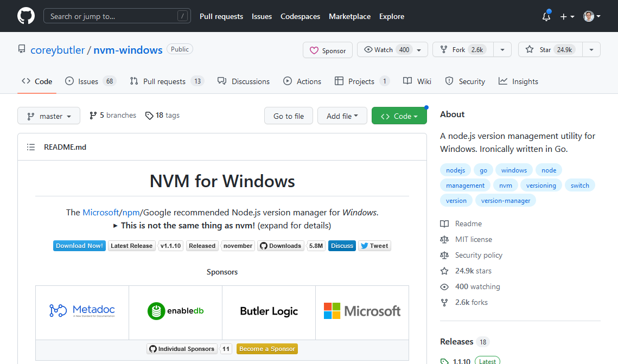View the 5 branches link
Screen dimensions: 618x364
[113, 116]
